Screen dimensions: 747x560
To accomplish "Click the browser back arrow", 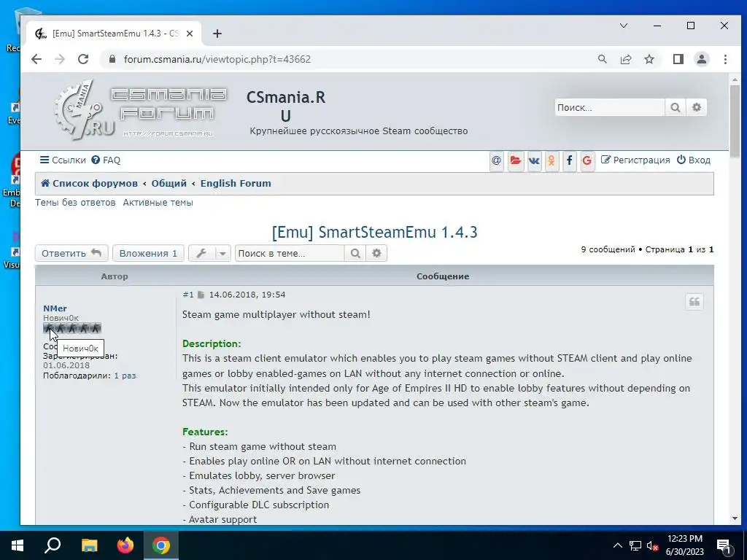I will [36, 59].
